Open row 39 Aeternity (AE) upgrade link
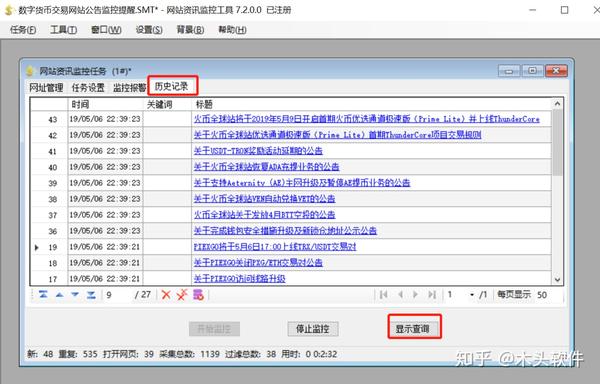The width and height of the screenshot is (600, 384). [x=302, y=183]
